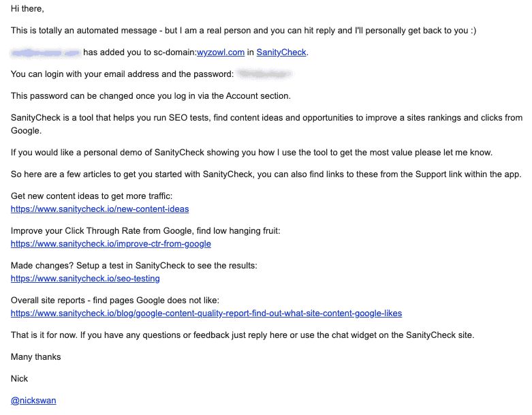This screenshot has height=415, width=532.
Task: Click the blurred sender name
Action: click(x=45, y=53)
